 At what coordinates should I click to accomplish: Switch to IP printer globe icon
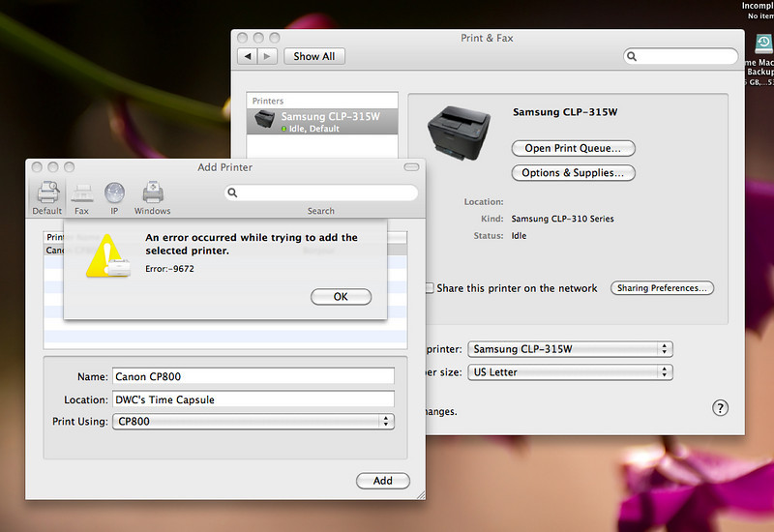(114, 192)
